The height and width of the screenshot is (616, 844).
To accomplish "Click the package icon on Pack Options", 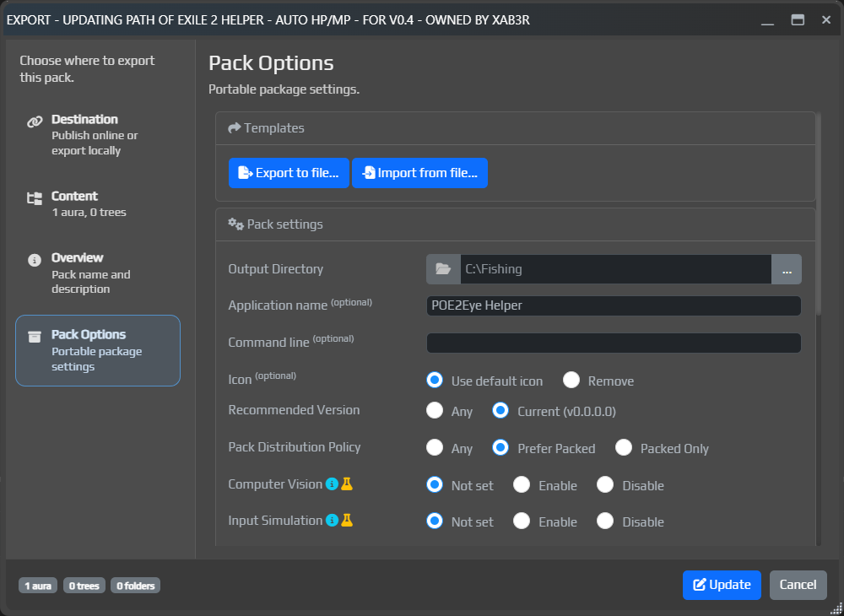I will click(x=35, y=334).
